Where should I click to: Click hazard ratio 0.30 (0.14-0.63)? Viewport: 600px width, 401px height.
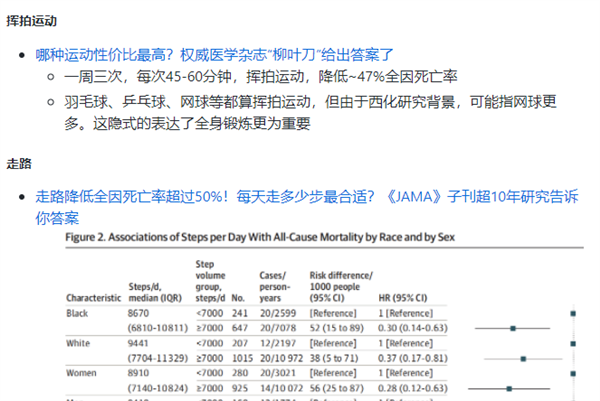[x=413, y=328]
